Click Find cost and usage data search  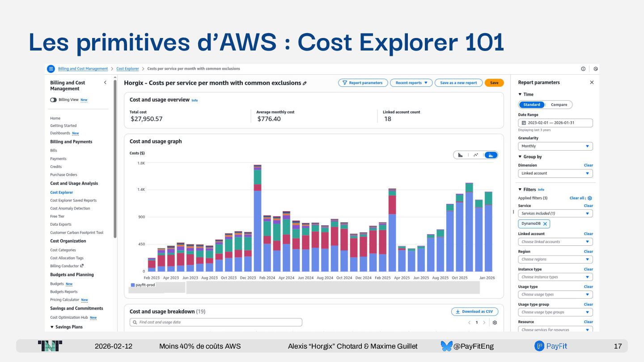point(216,322)
